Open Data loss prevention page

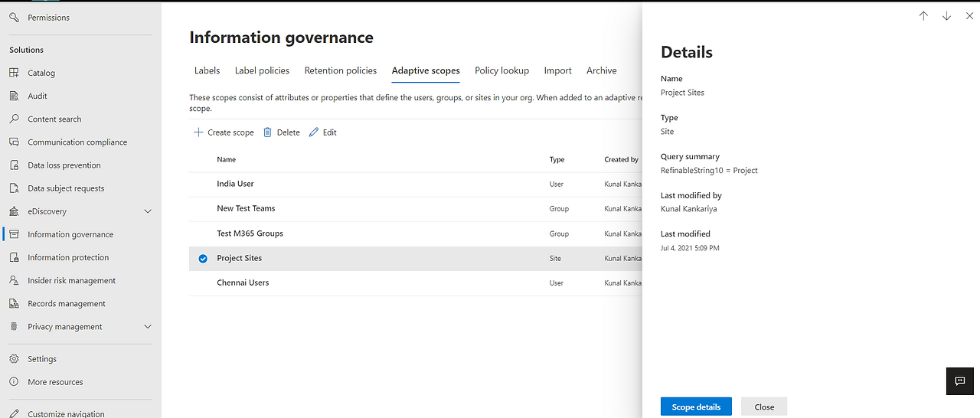point(64,165)
